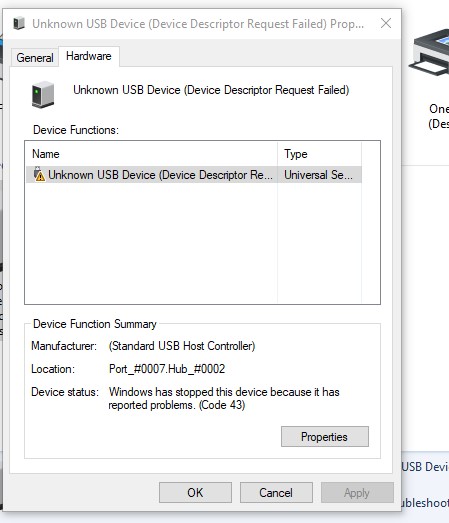This screenshot has height=523, width=449.
Task: Click the Device Function Summary group label
Action: pyautogui.click(x=95, y=324)
